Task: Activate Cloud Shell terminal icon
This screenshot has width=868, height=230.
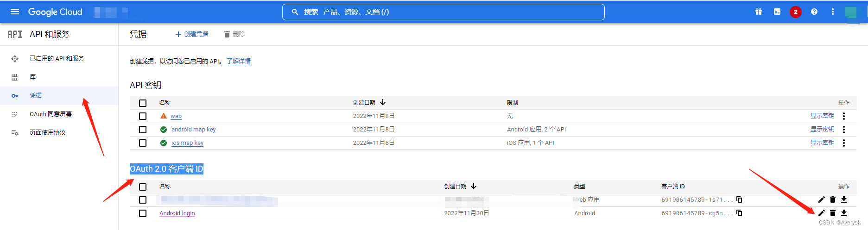Action: [x=777, y=12]
